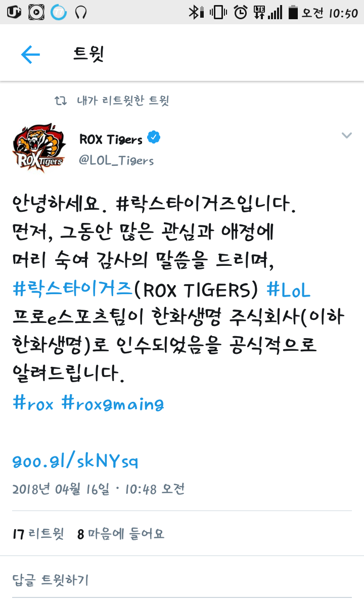Click the blue verified badge
Viewport: 364px width, 603px height.
[x=154, y=137]
